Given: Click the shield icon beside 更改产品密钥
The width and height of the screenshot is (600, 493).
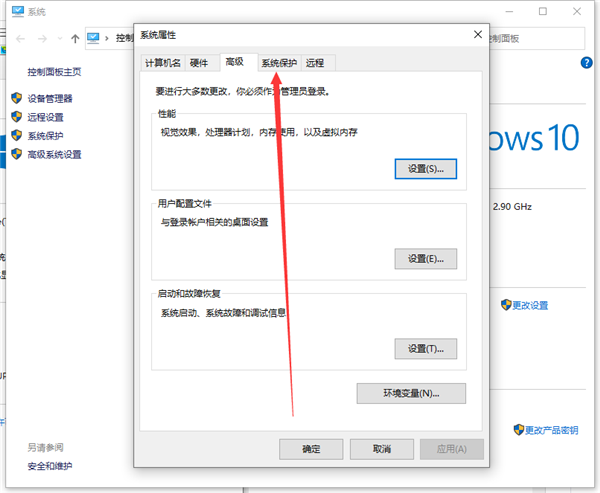Looking at the screenshot, I should tap(518, 429).
